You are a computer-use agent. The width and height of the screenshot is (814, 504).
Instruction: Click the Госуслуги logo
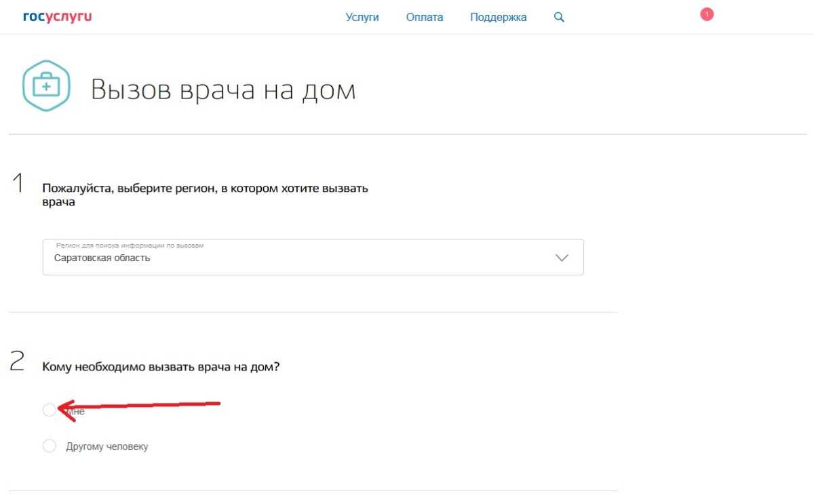coord(57,17)
